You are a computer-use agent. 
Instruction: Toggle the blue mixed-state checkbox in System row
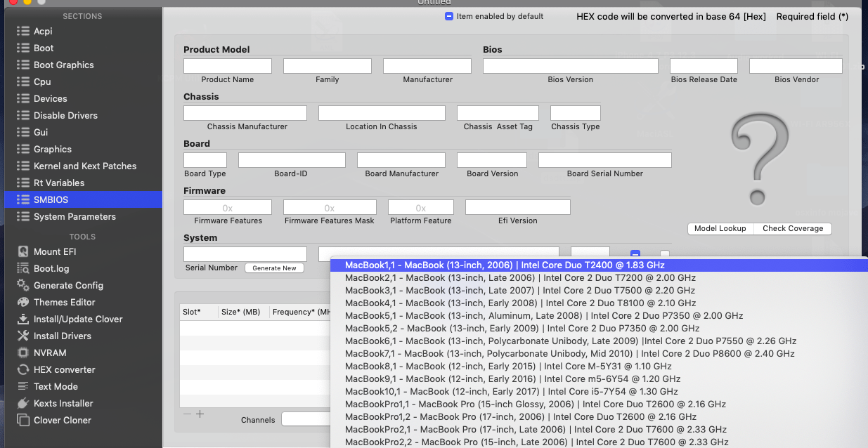click(635, 254)
